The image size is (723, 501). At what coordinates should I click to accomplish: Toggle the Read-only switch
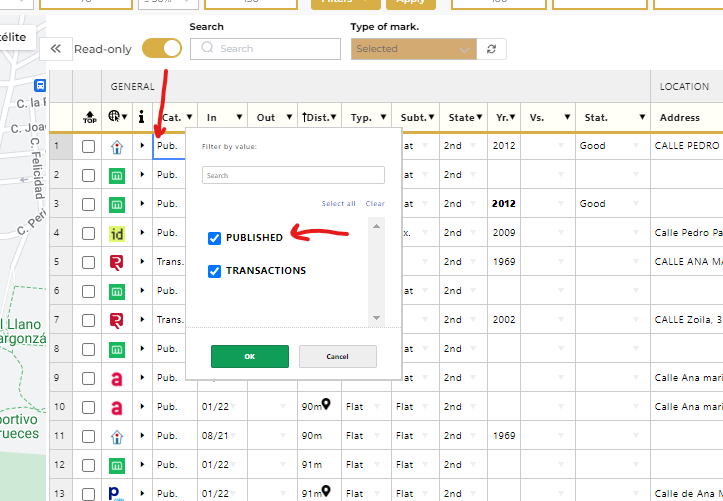pyautogui.click(x=162, y=48)
